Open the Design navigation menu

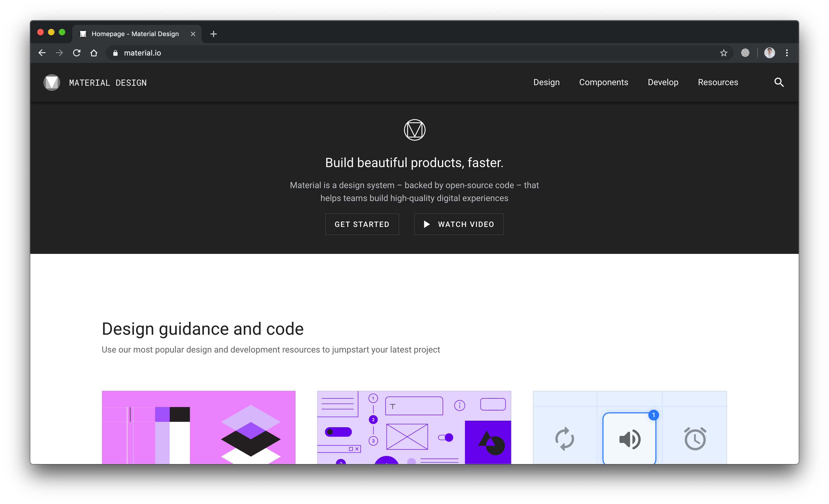point(546,82)
